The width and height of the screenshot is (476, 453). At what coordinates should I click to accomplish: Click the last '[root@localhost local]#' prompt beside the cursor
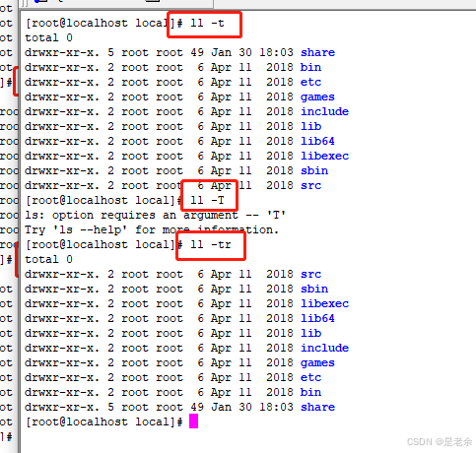104,421
